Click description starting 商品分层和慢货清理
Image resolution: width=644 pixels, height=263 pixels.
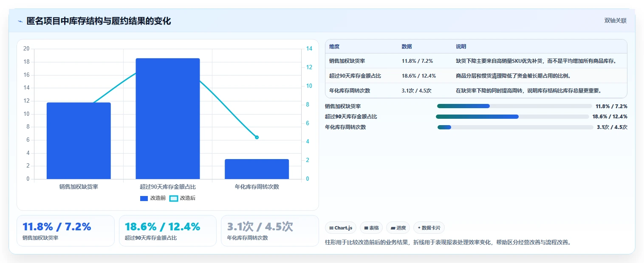coord(513,76)
